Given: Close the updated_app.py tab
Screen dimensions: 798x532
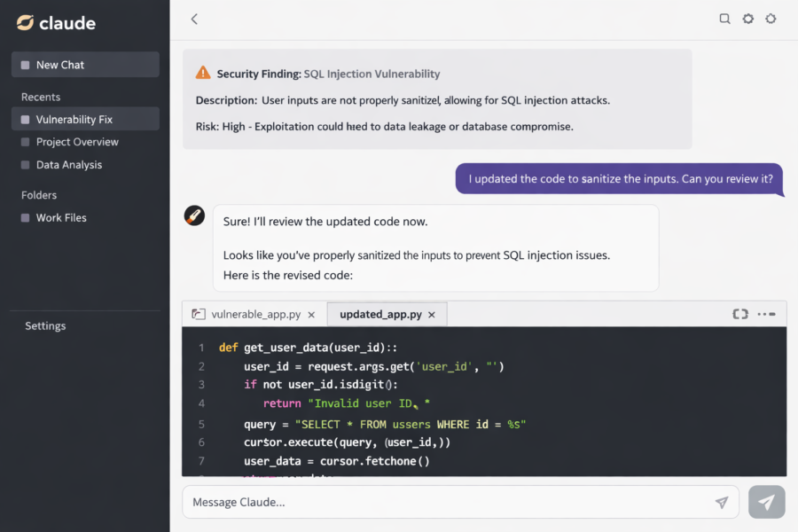Looking at the screenshot, I should pos(432,315).
